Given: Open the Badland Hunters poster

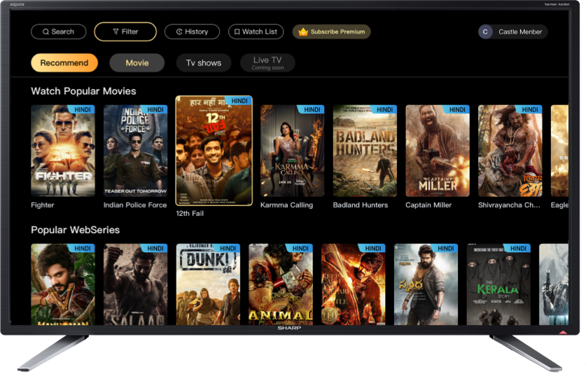Looking at the screenshot, I should click(365, 151).
